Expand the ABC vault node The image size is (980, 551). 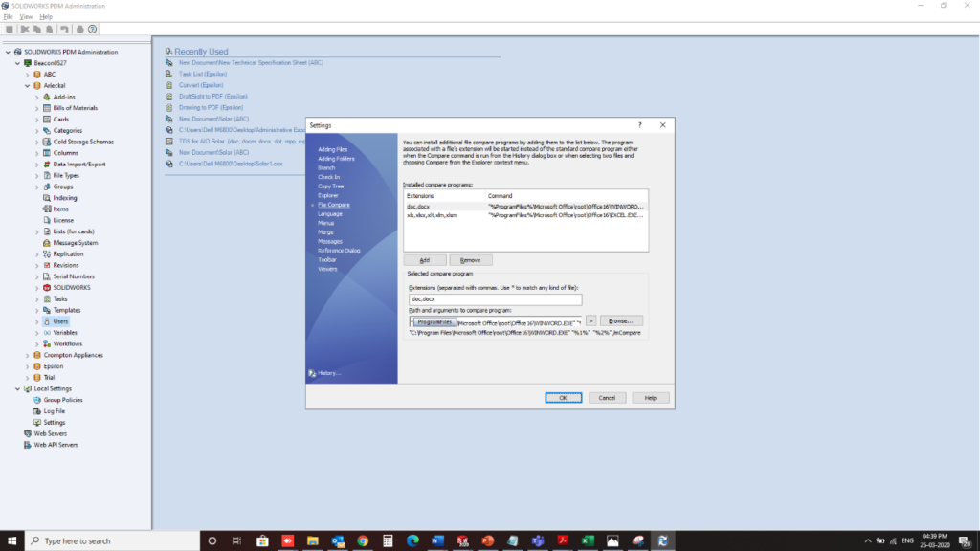click(28, 75)
